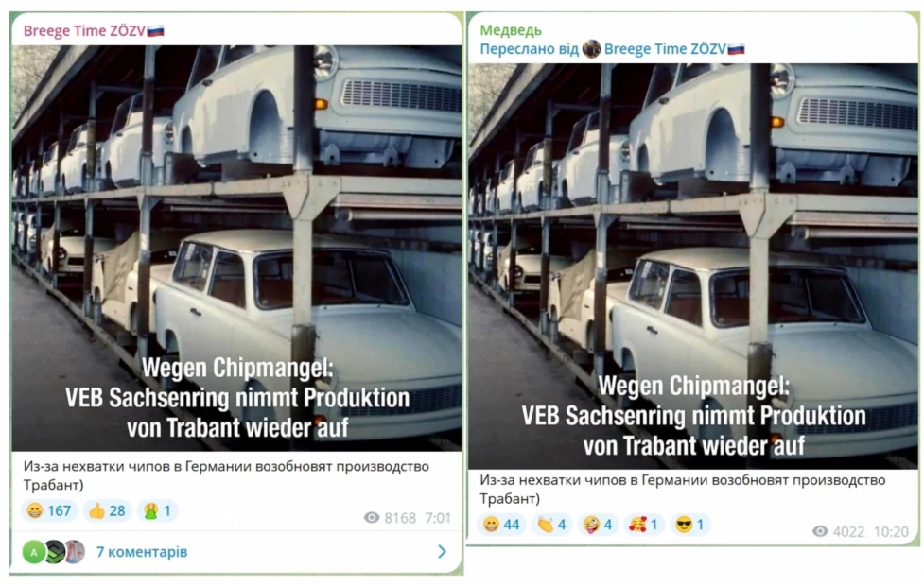
Task: Click the forwarded channel's small avatar
Action: click(592, 49)
